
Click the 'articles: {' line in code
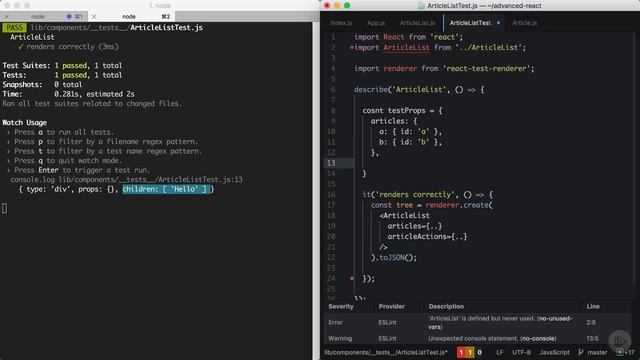tap(394, 121)
